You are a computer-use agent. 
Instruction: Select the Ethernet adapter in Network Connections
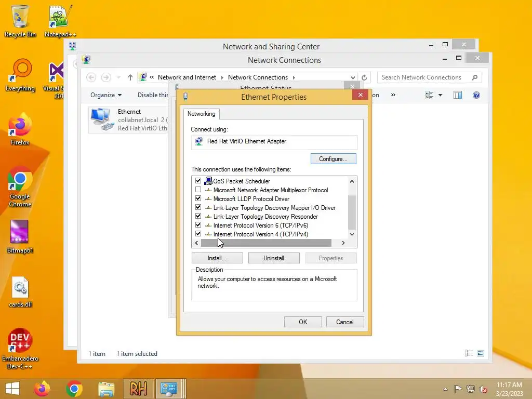pyautogui.click(x=129, y=120)
